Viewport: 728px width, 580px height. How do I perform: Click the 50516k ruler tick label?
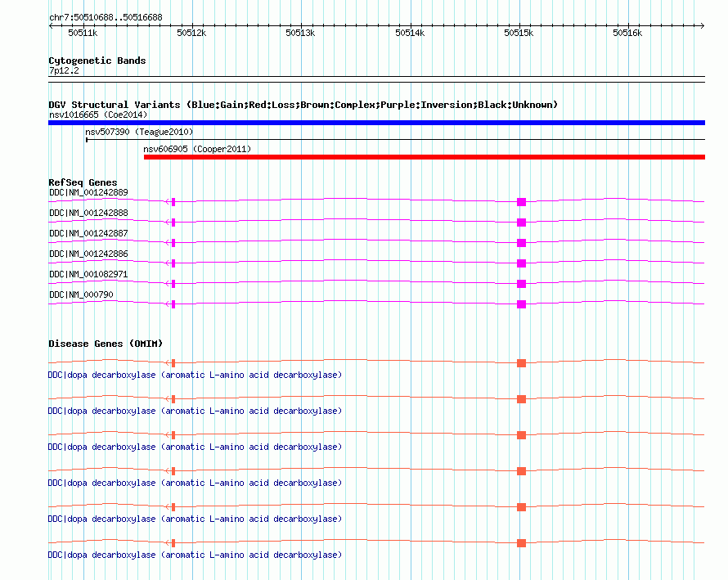627,33
